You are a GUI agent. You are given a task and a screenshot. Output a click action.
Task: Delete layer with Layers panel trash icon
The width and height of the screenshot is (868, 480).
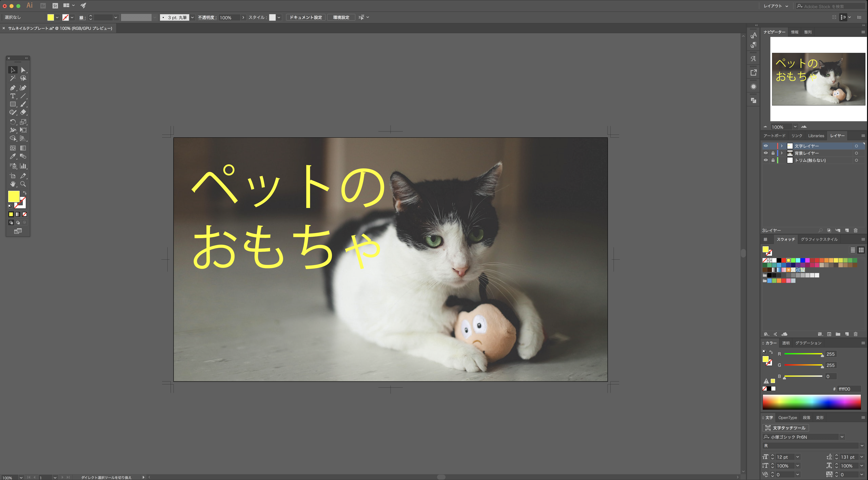855,231
